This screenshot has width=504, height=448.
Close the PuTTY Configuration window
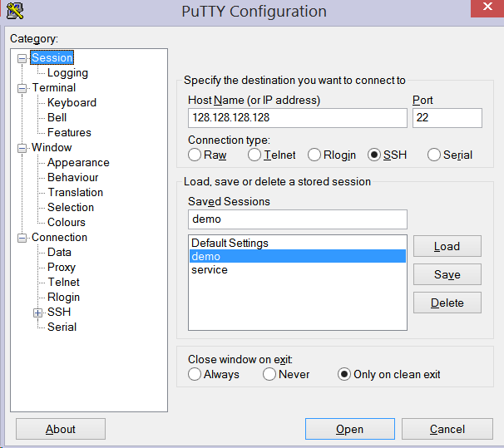click(x=487, y=7)
